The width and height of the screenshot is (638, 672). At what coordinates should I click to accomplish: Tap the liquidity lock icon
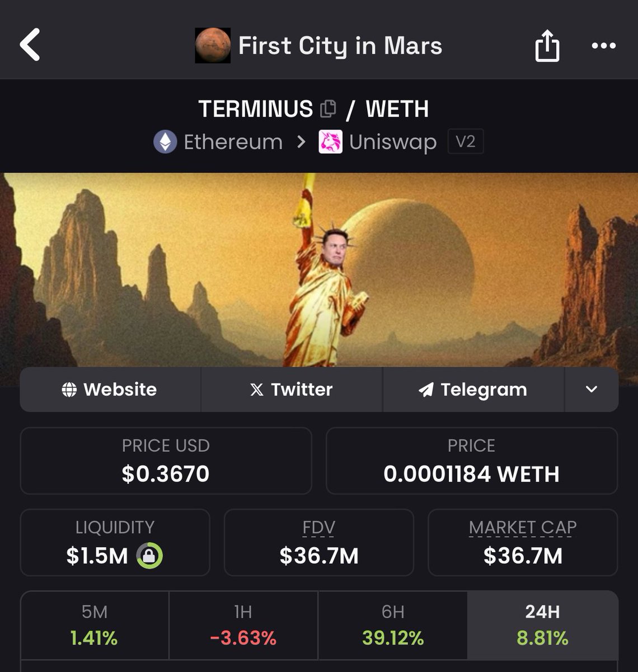149,556
